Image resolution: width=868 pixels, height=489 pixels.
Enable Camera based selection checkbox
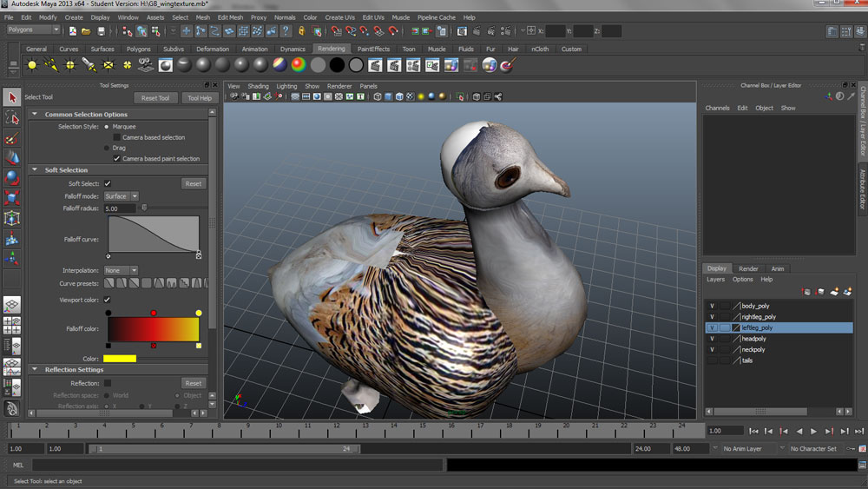click(117, 137)
